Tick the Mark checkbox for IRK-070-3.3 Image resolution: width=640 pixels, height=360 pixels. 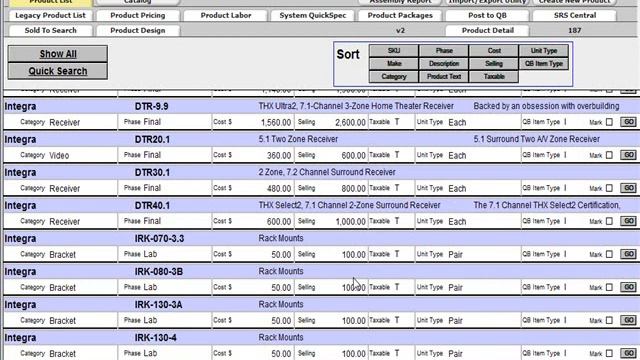point(609,254)
